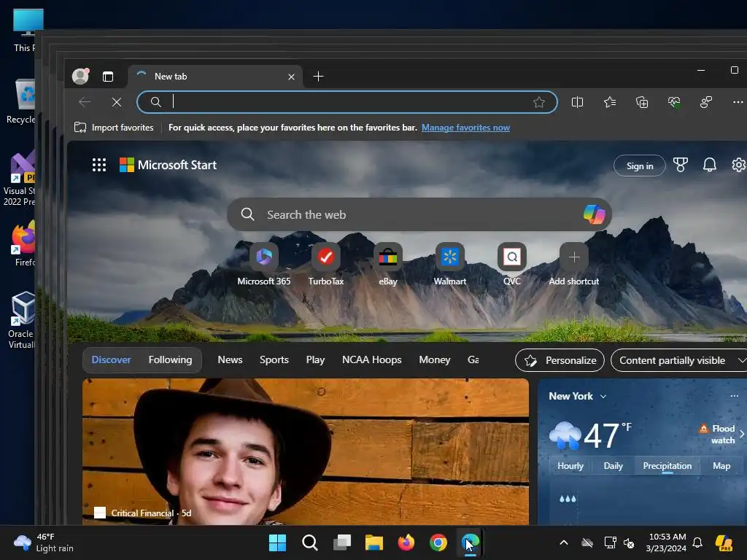Viewport: 747px width, 560px height.
Task: Go back with the browser back arrow
Action: pos(85,102)
